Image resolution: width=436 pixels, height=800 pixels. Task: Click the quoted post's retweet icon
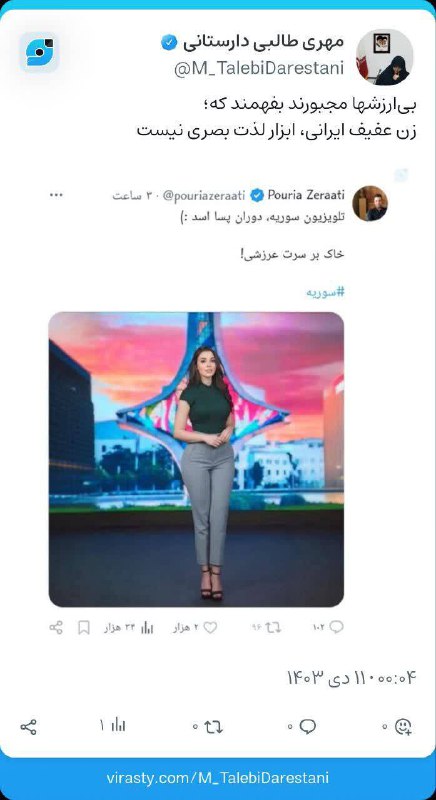[273, 628]
